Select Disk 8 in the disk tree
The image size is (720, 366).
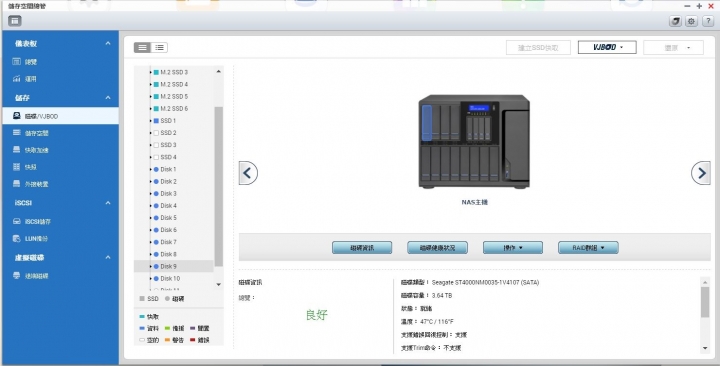pyautogui.click(x=168, y=254)
